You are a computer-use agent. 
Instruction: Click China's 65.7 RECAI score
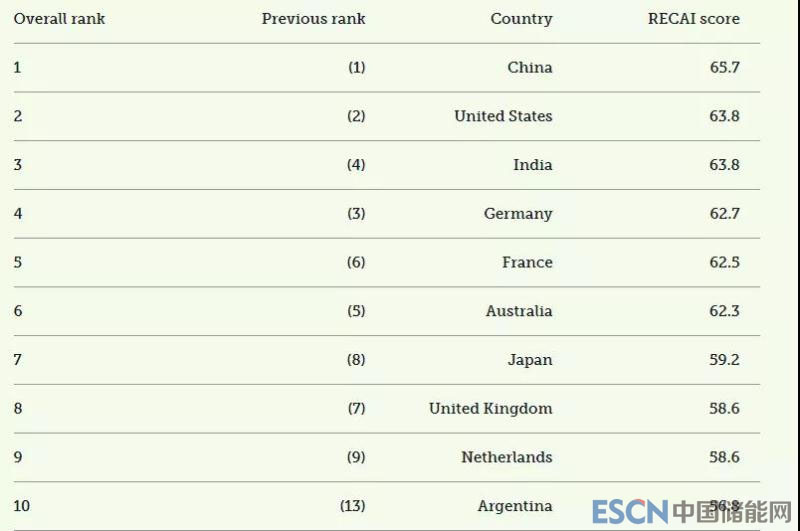click(724, 68)
